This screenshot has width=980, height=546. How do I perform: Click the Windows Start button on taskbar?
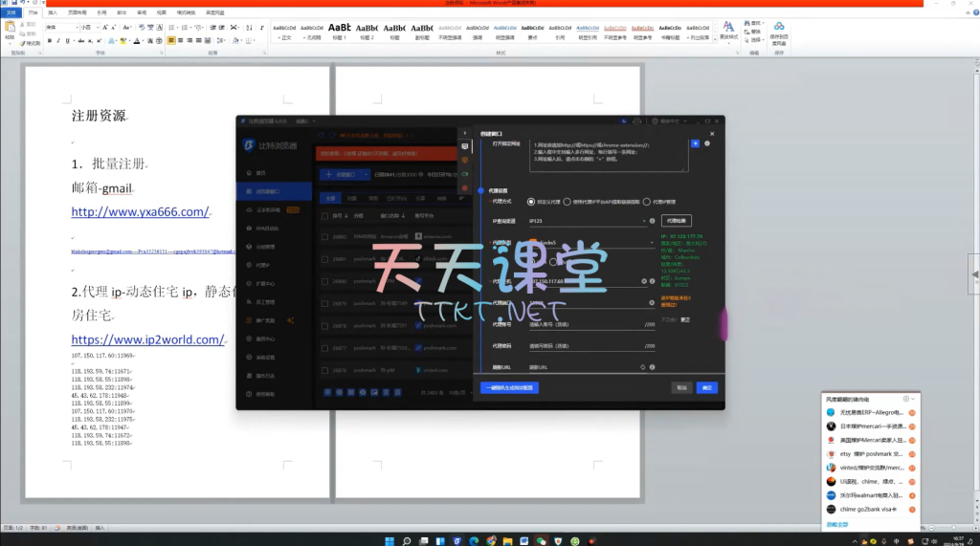point(390,539)
